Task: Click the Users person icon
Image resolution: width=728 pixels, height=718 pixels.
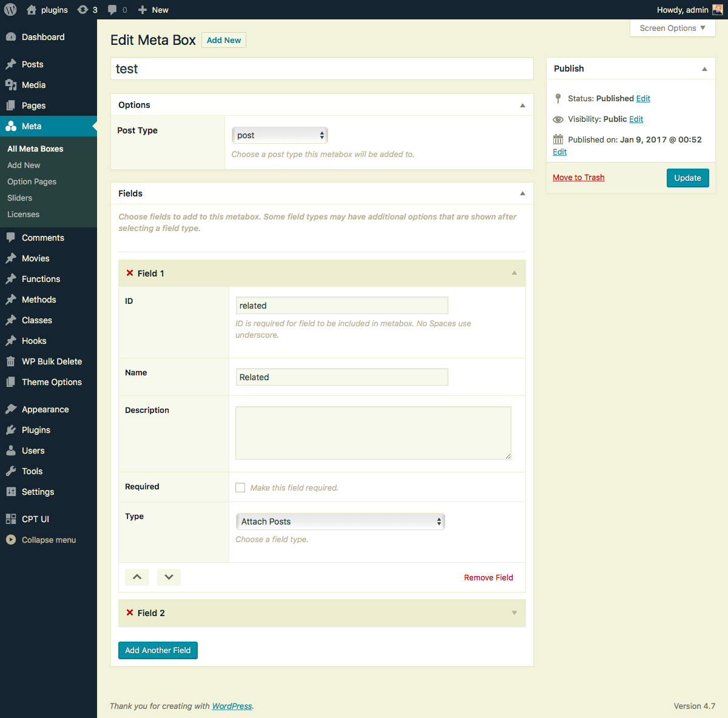Action: tap(11, 451)
